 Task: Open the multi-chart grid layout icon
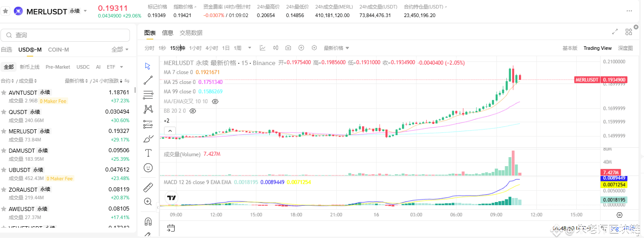tap(629, 32)
